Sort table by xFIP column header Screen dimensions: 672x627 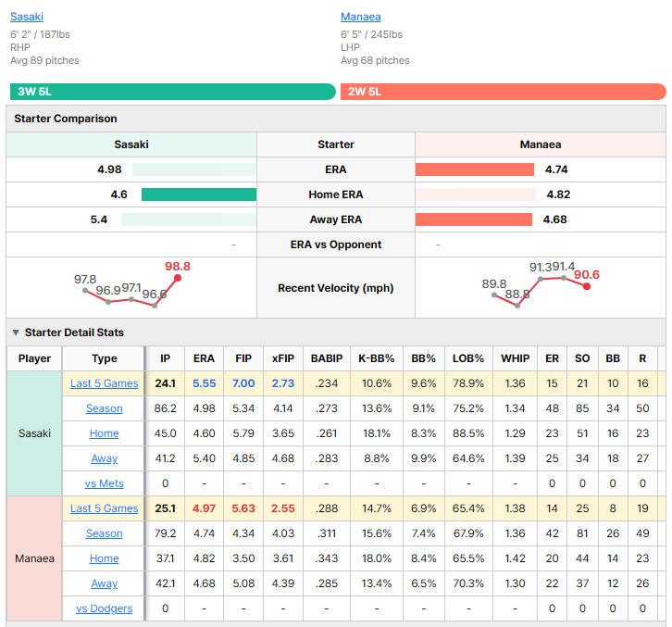tap(283, 358)
